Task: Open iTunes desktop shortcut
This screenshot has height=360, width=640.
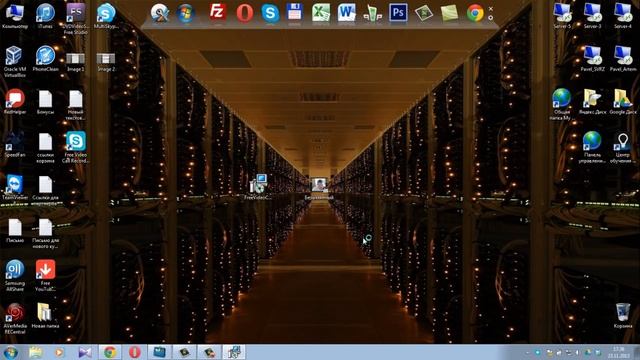Action: click(x=45, y=16)
